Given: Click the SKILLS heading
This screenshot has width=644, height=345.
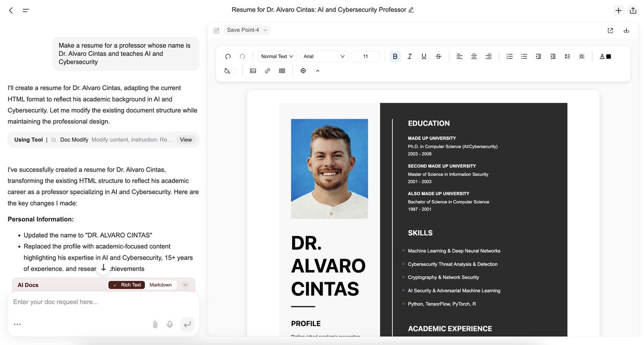Looking at the screenshot, I should [x=420, y=233].
